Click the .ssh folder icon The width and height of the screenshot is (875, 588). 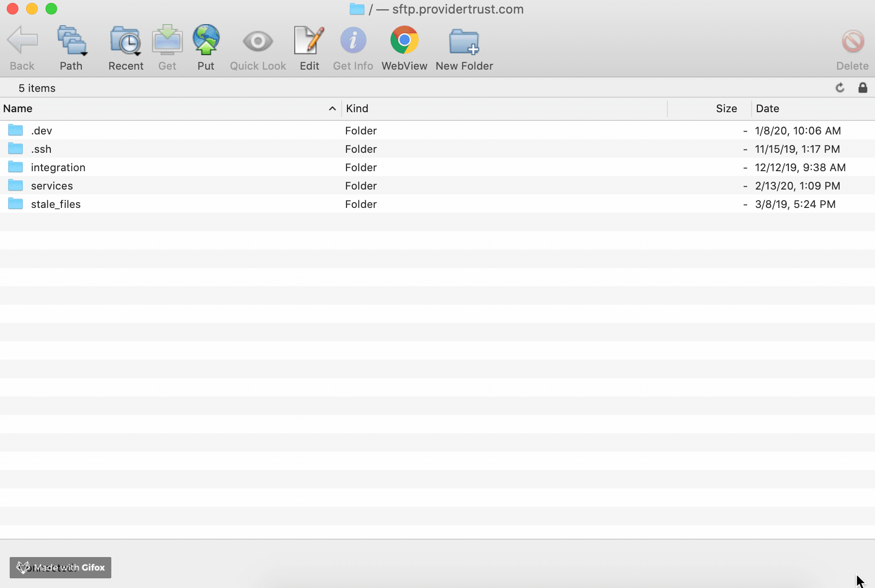15,148
